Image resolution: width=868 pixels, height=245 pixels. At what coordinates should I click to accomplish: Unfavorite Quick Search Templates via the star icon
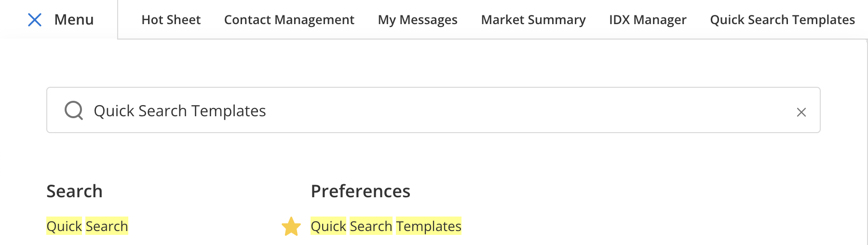[x=291, y=226]
